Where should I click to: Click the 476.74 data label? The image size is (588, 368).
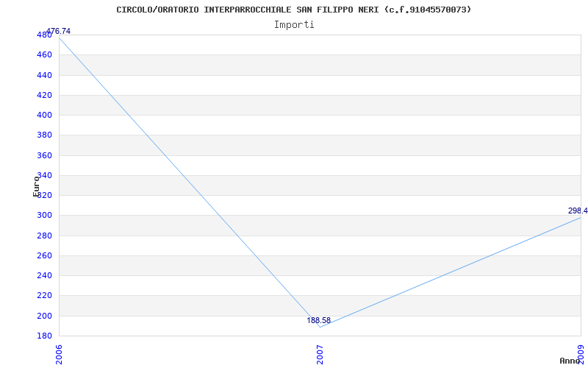tap(58, 31)
